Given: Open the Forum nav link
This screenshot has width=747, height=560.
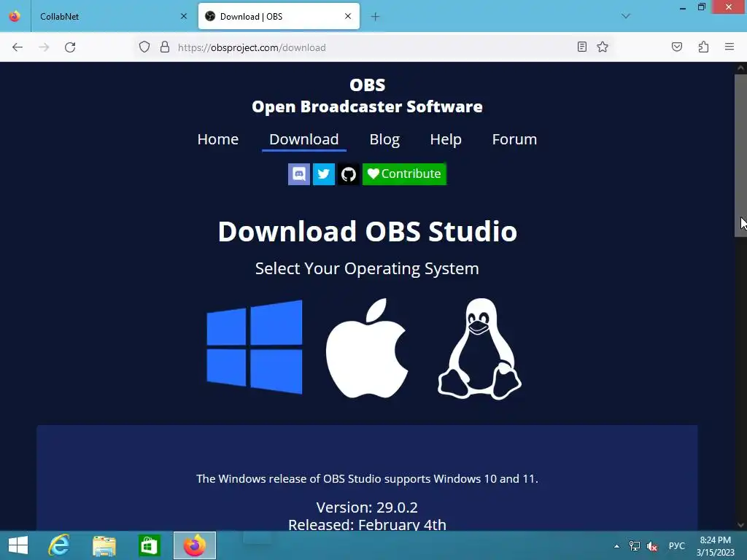Looking at the screenshot, I should tap(514, 139).
